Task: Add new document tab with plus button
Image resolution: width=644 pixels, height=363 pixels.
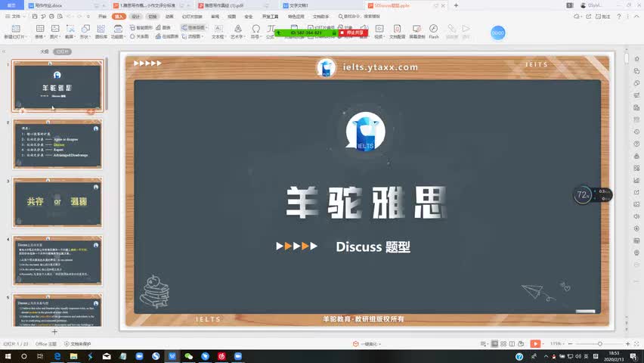Action: tap(456, 5)
